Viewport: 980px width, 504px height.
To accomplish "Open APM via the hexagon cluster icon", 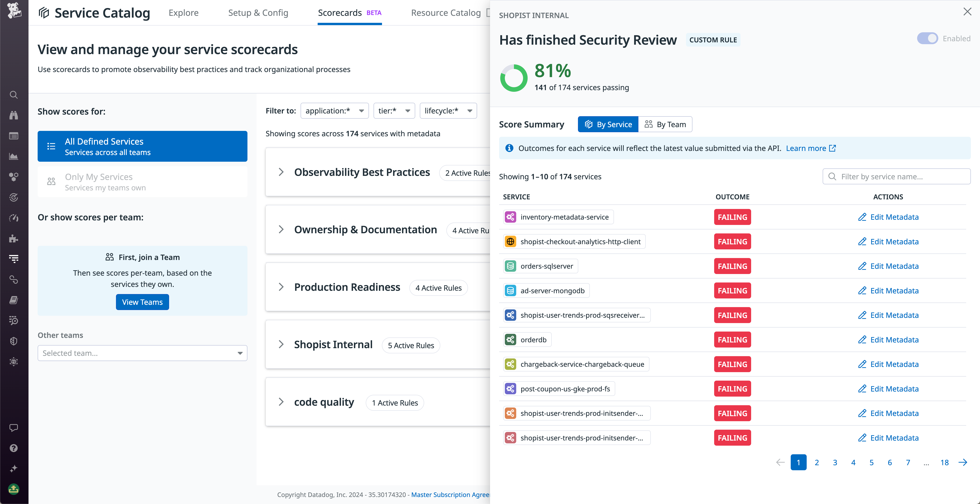I will tap(14, 177).
